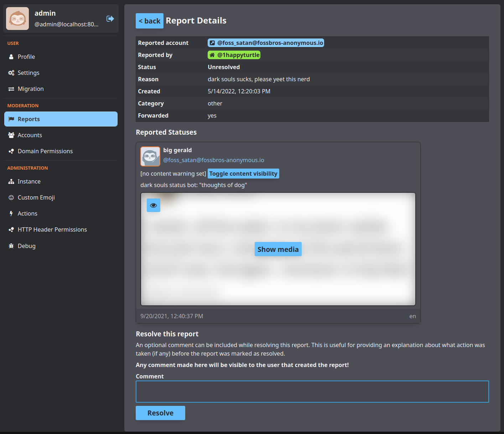This screenshot has height=434, width=504.
Task: Toggle content visibility on the reported status
Action: point(243,174)
